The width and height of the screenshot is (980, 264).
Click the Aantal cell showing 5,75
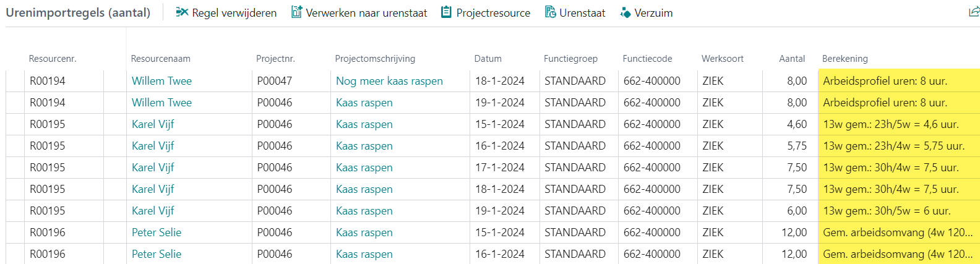[x=796, y=146]
